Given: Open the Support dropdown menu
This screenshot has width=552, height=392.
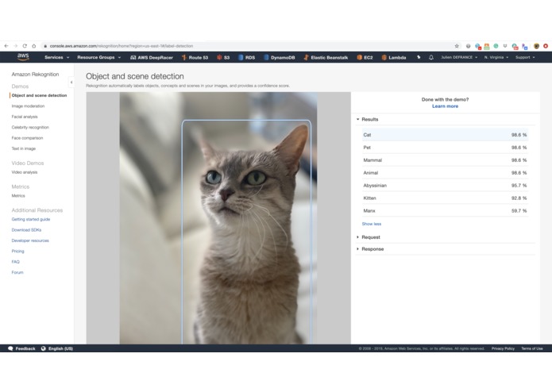Looking at the screenshot, I should point(525,57).
